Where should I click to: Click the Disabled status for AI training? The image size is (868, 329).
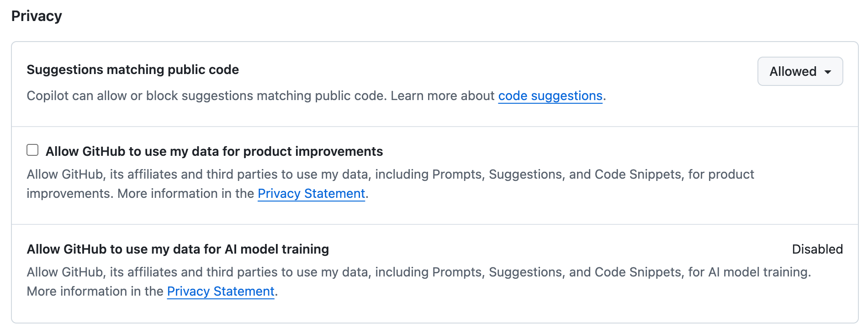click(x=817, y=249)
